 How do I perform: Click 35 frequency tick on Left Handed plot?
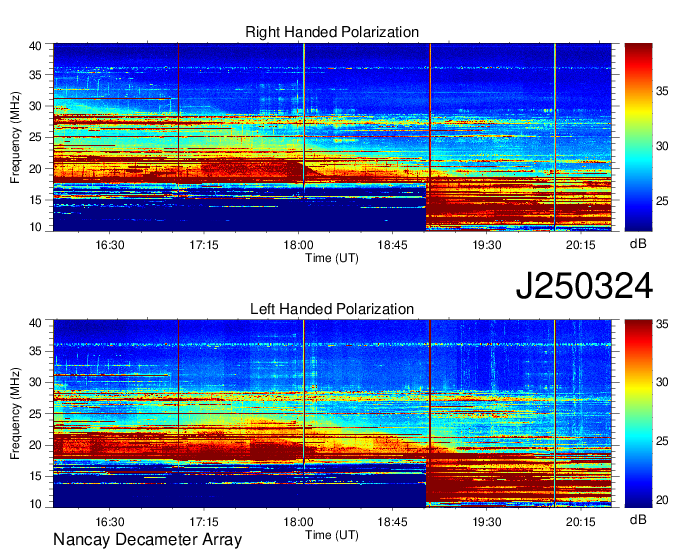(x=35, y=351)
